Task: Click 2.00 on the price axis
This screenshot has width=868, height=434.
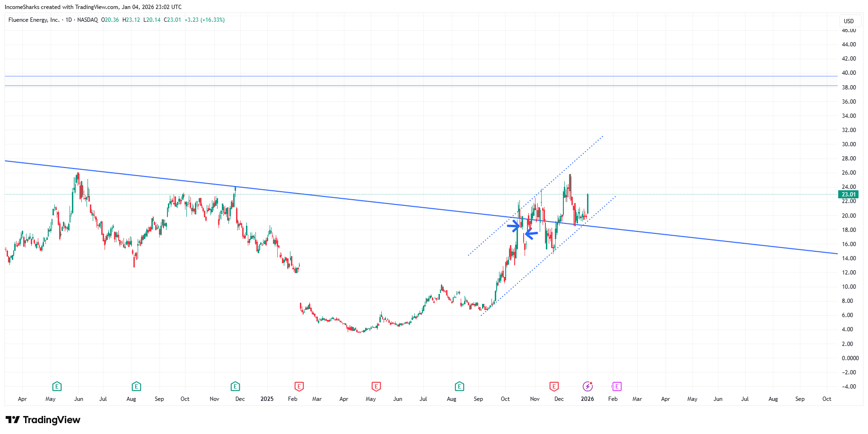Action: (x=848, y=344)
